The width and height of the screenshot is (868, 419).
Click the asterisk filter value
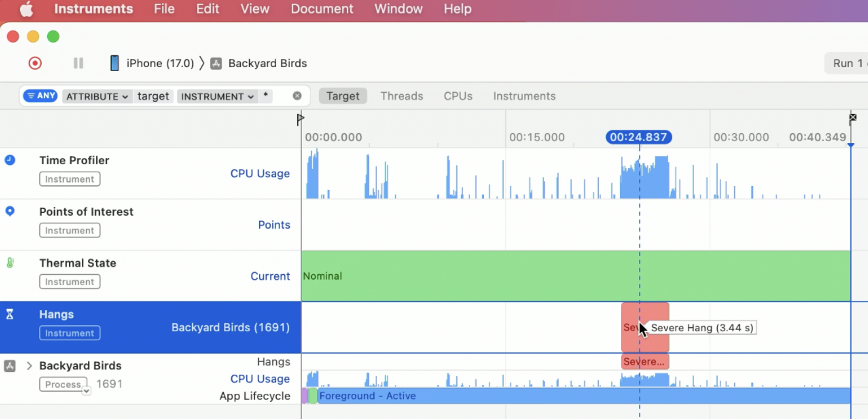click(x=265, y=96)
